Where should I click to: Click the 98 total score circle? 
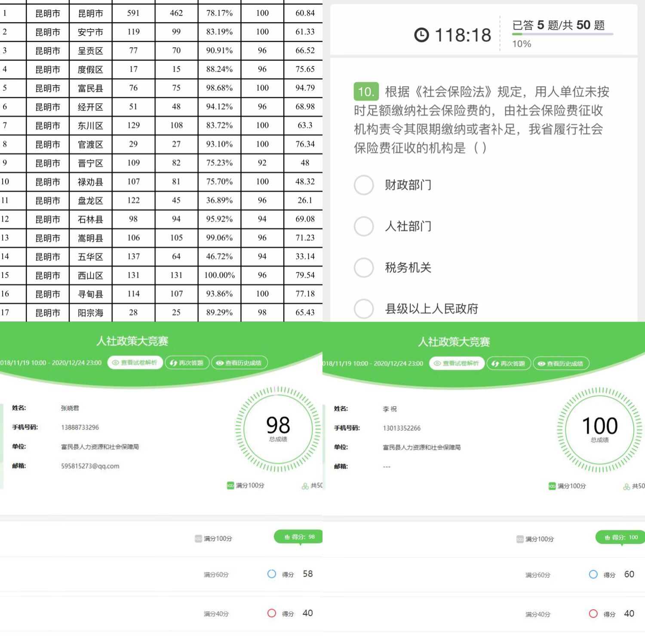(278, 429)
